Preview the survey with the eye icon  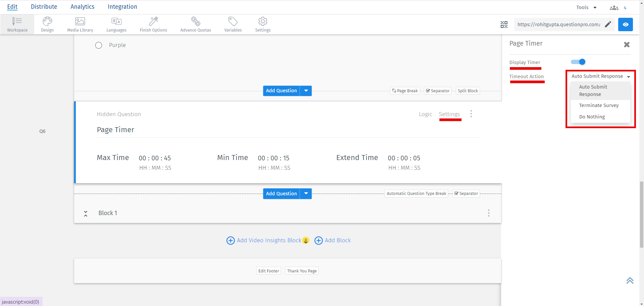pos(626,24)
